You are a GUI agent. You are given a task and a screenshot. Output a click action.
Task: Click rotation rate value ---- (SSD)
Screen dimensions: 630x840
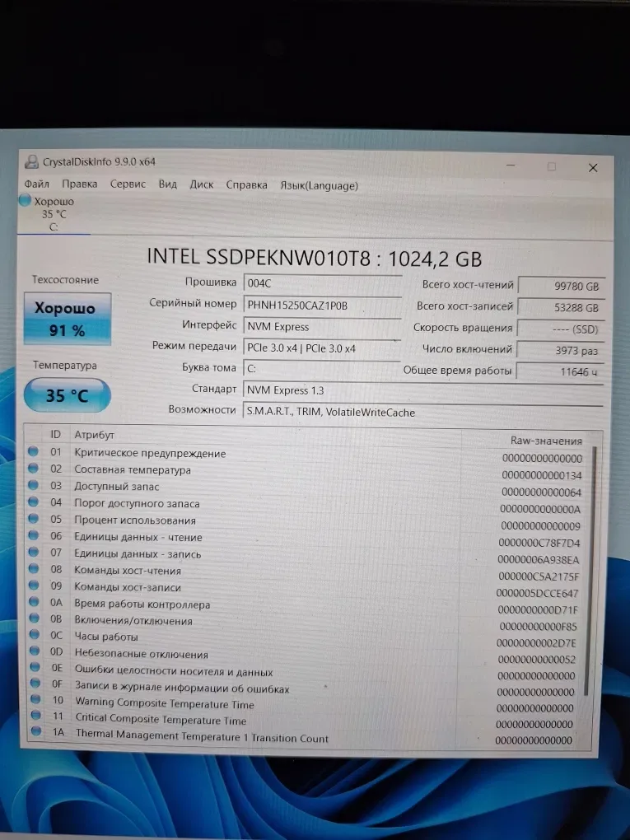point(562,329)
